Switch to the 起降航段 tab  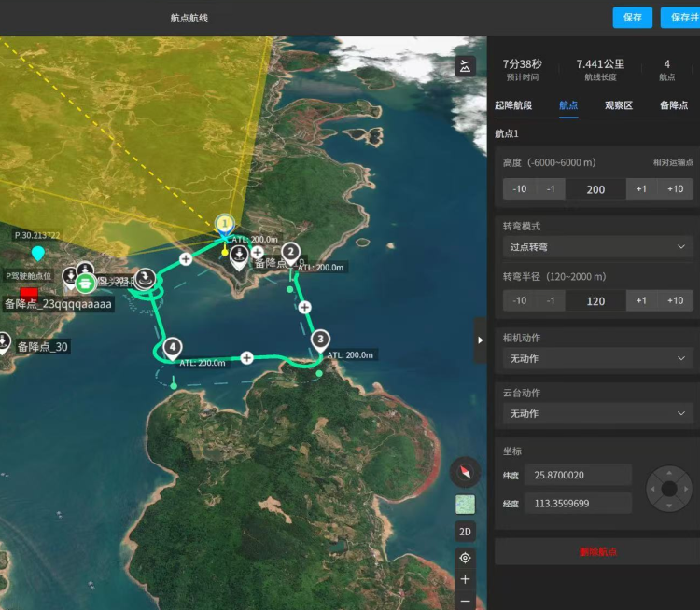(513, 105)
